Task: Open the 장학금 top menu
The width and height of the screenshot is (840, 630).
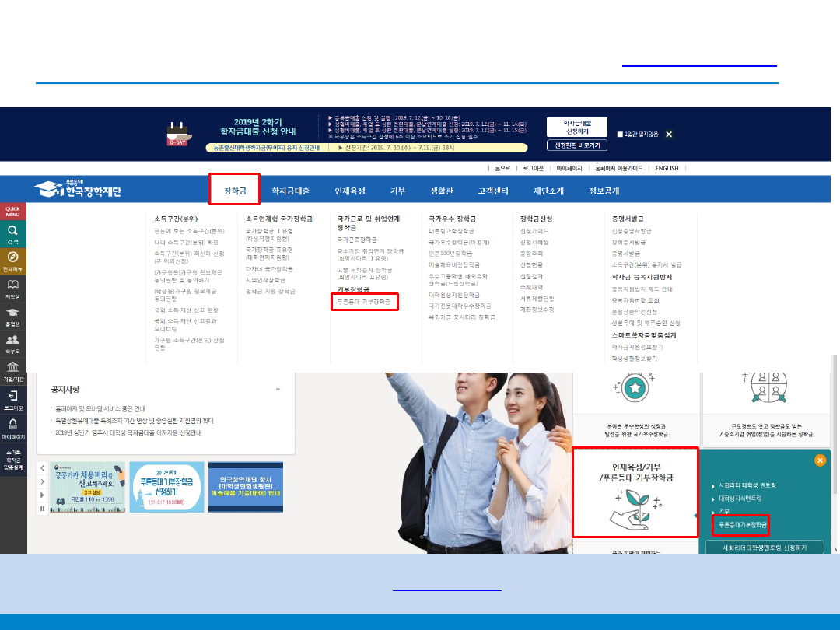Action: 234,190
